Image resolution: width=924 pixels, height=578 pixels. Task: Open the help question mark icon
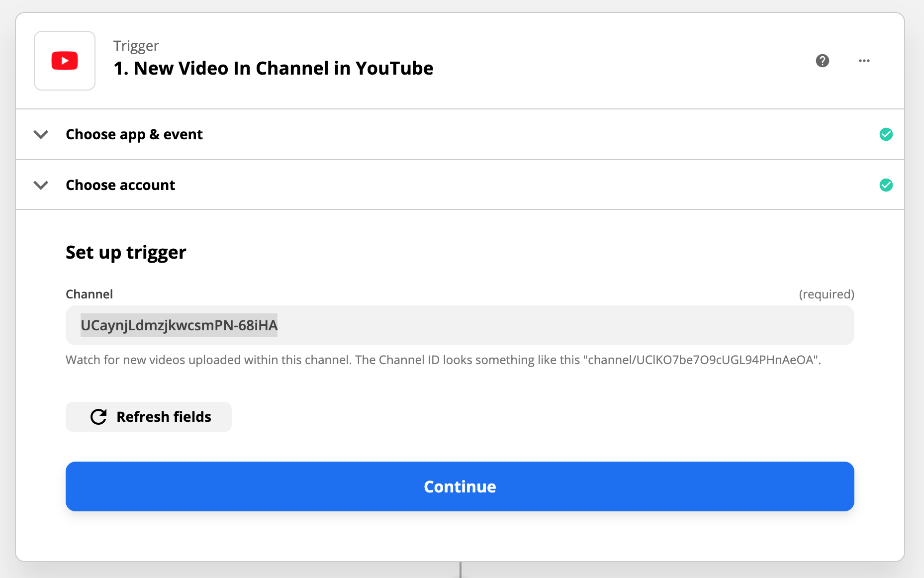tap(823, 61)
